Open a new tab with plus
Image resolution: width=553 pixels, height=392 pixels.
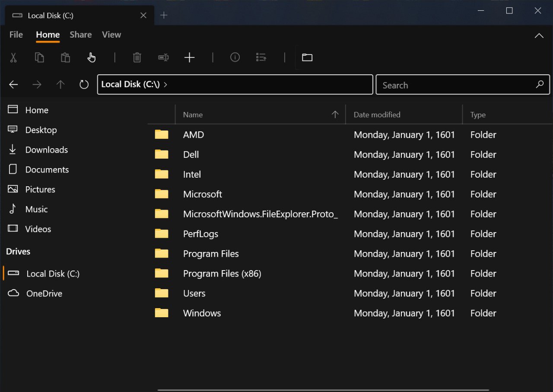point(164,16)
